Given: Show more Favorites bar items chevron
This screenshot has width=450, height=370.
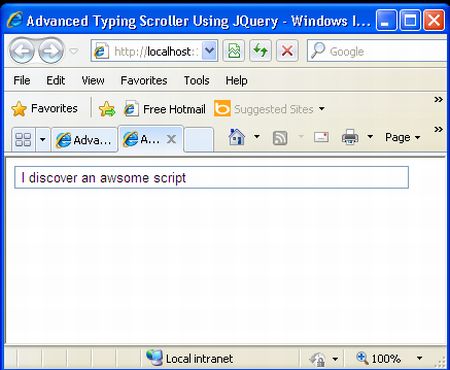Looking at the screenshot, I should pos(438,99).
